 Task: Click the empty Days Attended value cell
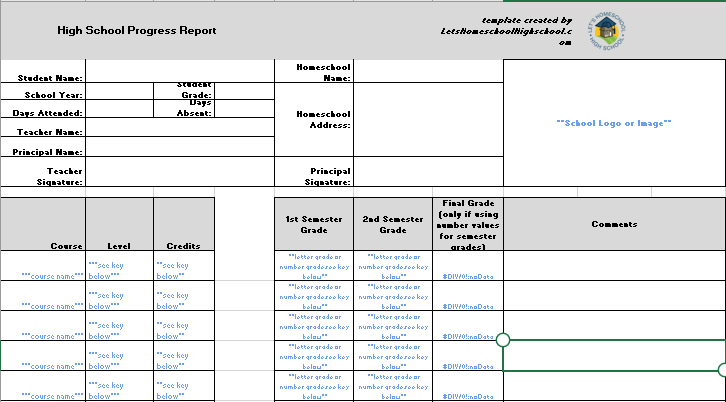119,109
